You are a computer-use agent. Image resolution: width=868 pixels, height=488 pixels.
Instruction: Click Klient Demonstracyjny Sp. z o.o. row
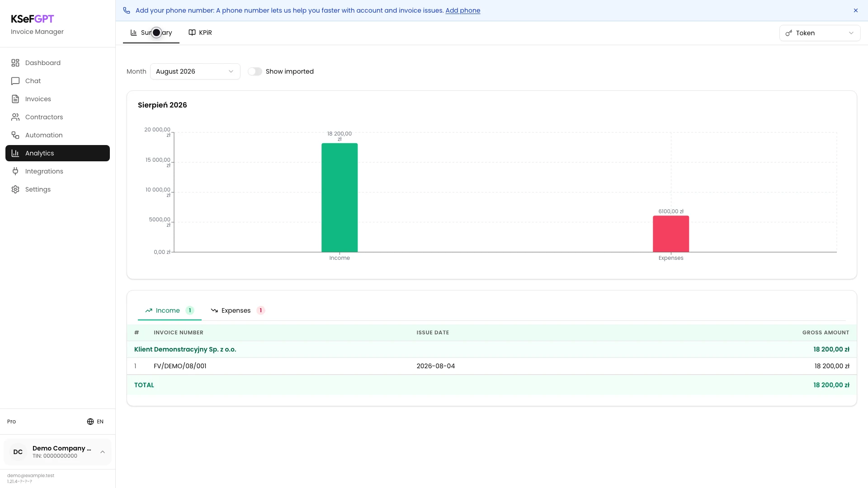point(492,349)
